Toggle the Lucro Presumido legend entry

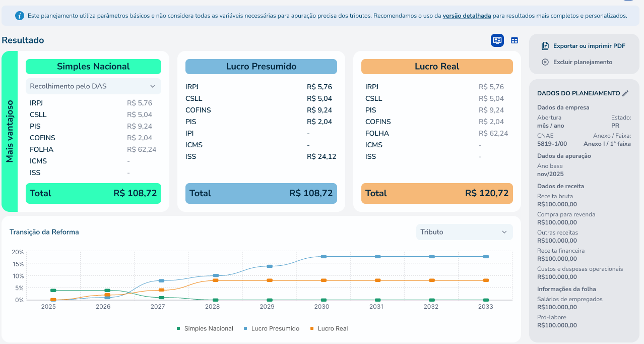pos(275,329)
